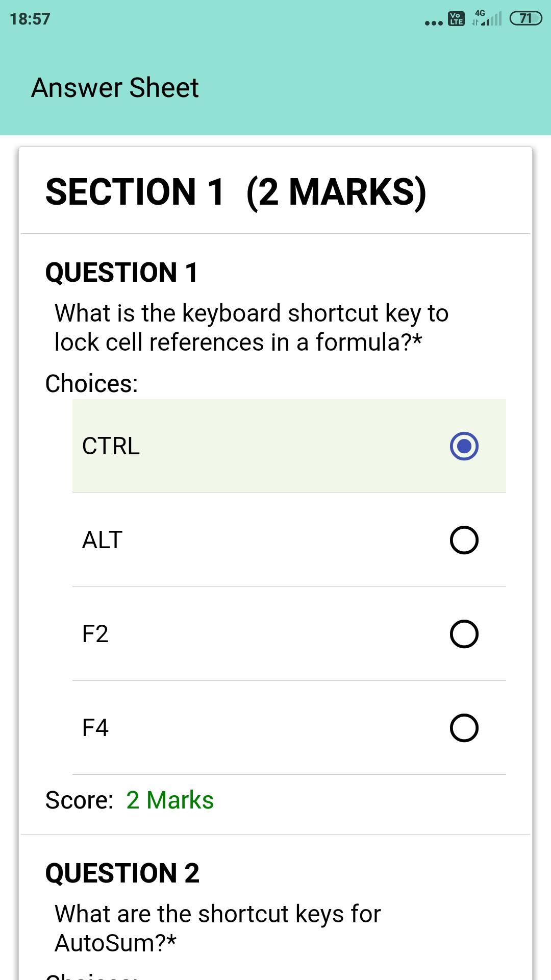Tap the AutoSum shortcut question text
This screenshot has height=980, width=551.
click(x=218, y=928)
